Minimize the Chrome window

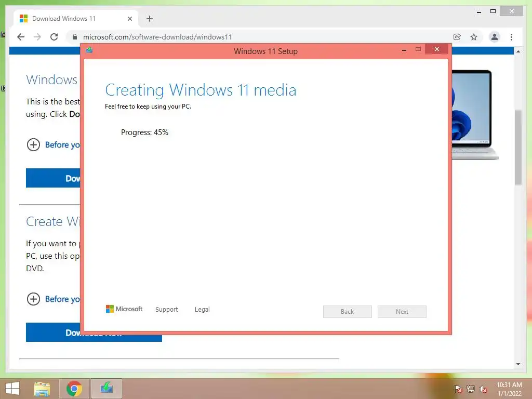click(x=478, y=12)
